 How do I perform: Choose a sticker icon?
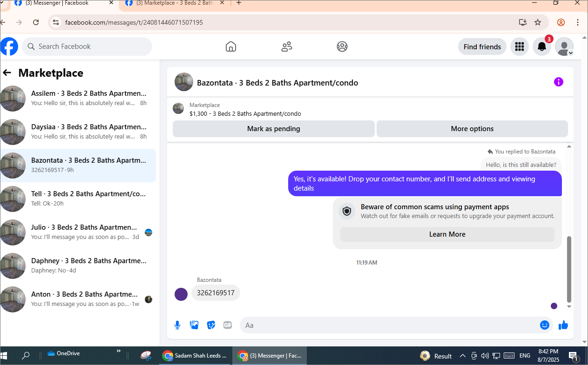coord(211,325)
